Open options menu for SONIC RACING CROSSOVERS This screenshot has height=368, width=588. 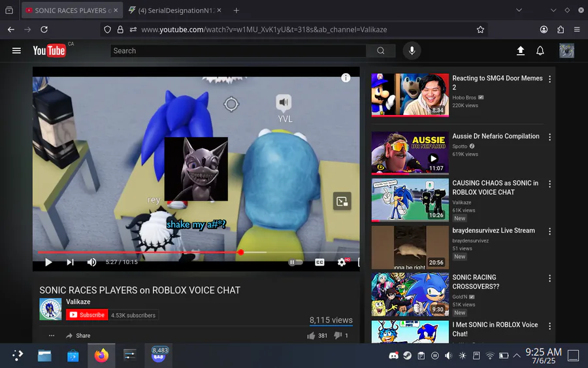(549, 278)
